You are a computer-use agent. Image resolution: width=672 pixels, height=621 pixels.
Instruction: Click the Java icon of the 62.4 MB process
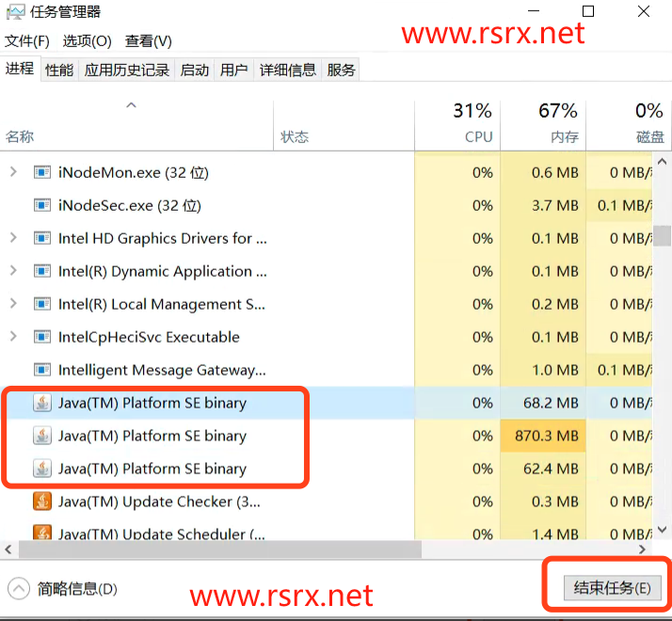42,469
